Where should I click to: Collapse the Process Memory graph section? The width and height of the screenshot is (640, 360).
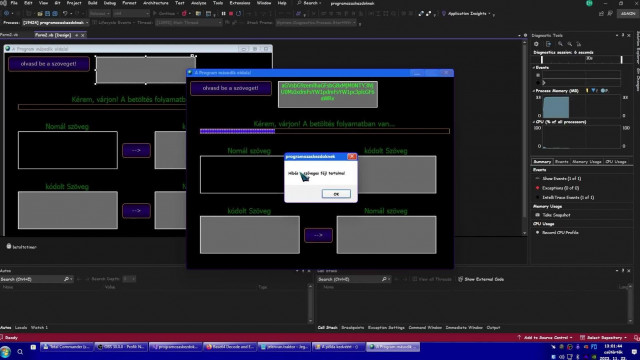point(534,91)
